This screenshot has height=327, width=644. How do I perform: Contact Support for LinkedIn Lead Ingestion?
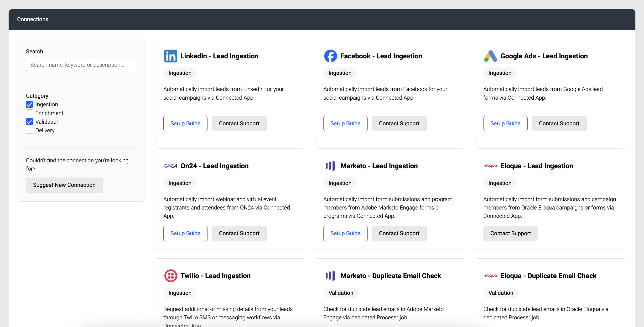[x=239, y=123]
